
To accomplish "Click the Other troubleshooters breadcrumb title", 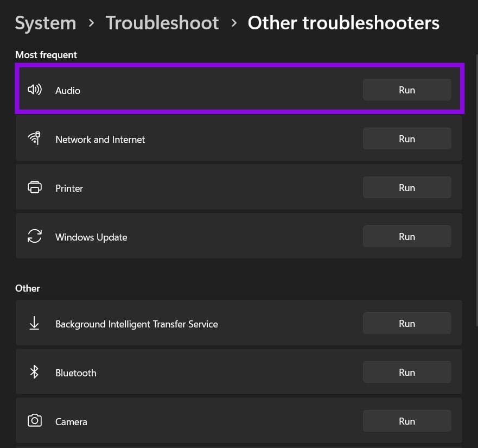I will point(343,23).
